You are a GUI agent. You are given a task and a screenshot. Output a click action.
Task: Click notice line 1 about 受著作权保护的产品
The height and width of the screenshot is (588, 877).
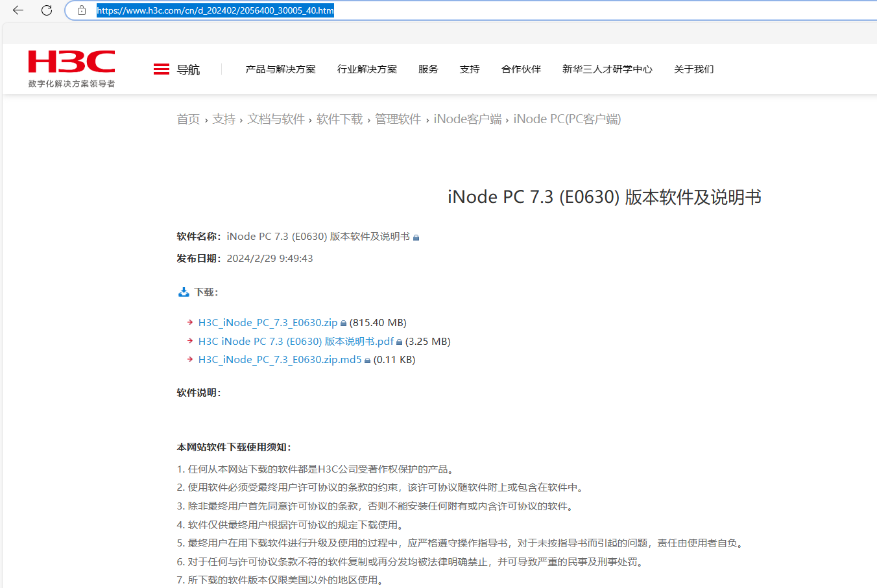[317, 469]
